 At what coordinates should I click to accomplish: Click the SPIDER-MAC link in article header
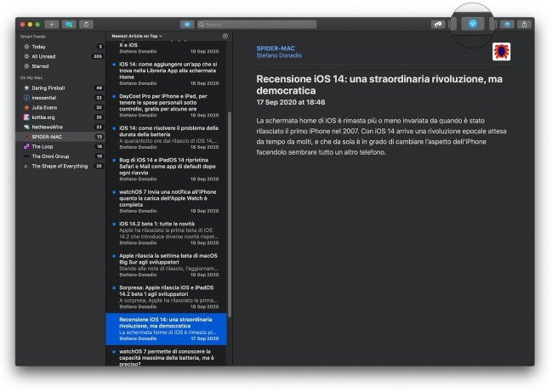276,48
